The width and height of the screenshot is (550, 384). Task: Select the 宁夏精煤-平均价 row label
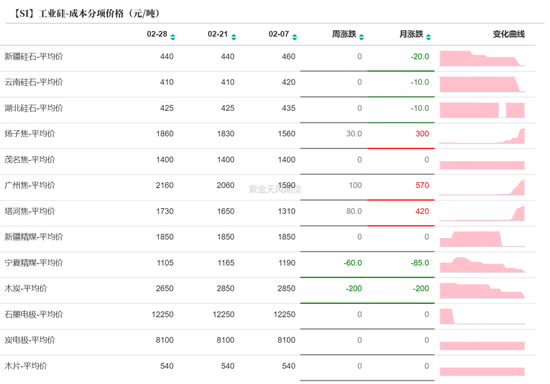[x=34, y=263]
